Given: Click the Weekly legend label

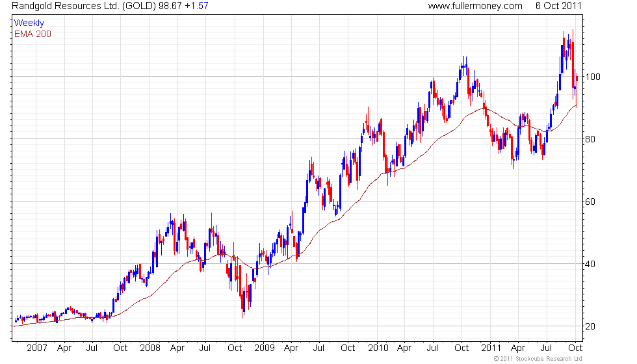Looking at the screenshot, I should [x=29, y=23].
